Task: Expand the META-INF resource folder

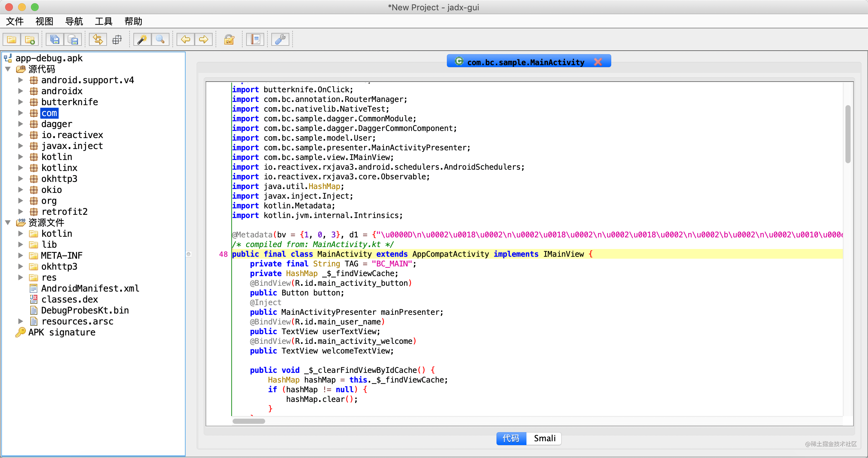Action: pos(21,255)
